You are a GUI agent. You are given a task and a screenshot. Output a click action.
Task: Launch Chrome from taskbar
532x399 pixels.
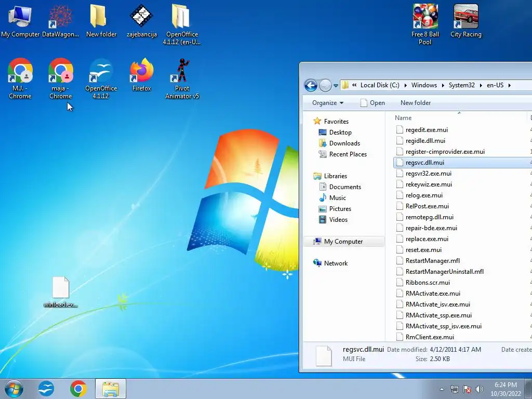coord(78,389)
